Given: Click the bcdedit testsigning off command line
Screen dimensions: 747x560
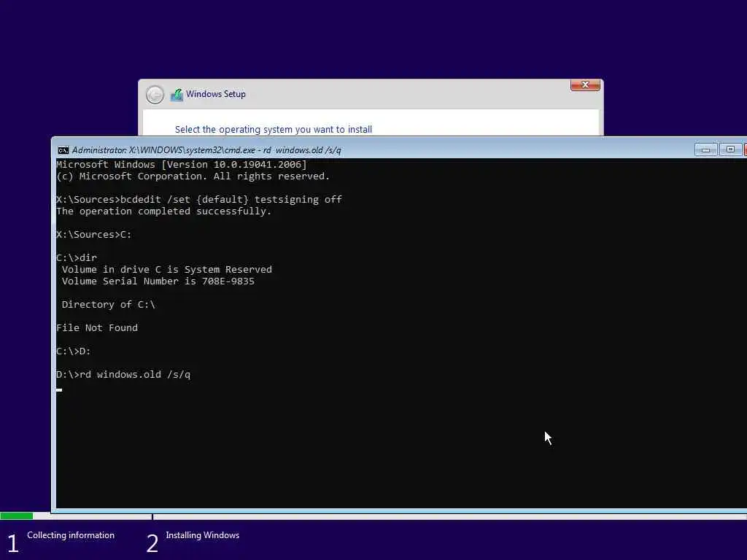Looking at the screenshot, I should tap(199, 200).
